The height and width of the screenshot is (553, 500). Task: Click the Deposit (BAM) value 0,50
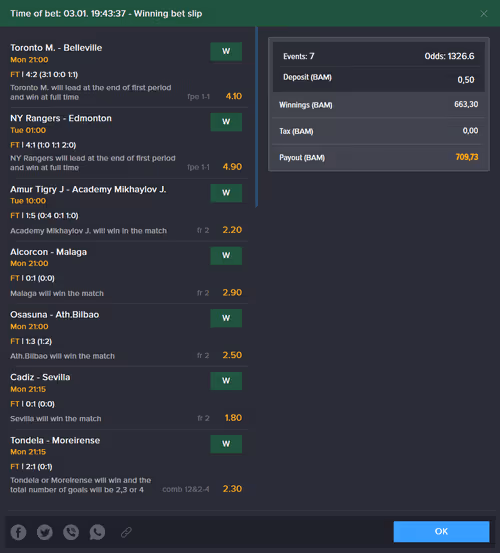466,80
